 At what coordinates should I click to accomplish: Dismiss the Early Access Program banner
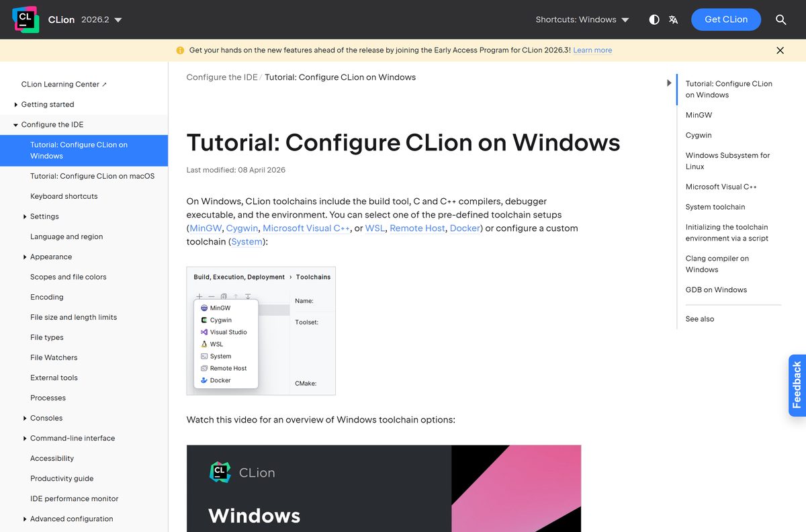click(780, 50)
